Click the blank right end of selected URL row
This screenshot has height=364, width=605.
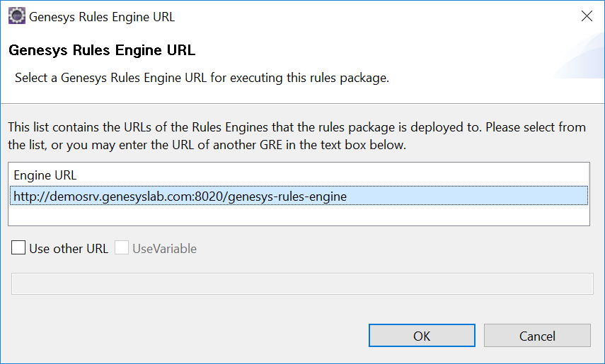(x=495, y=196)
